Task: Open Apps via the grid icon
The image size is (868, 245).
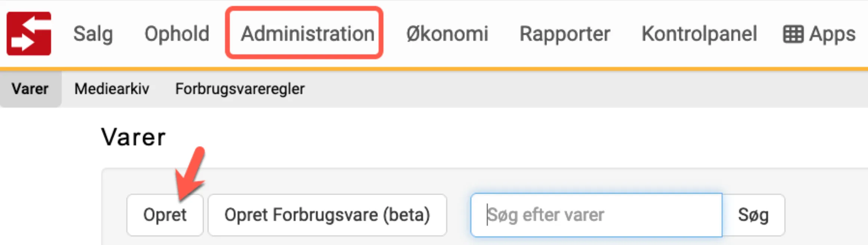Action: tap(793, 34)
